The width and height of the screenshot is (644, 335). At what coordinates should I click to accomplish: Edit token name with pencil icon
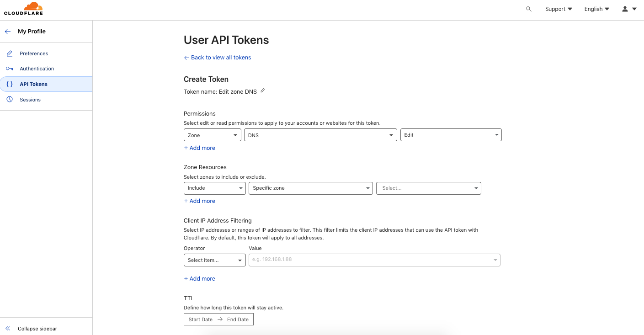point(262,91)
